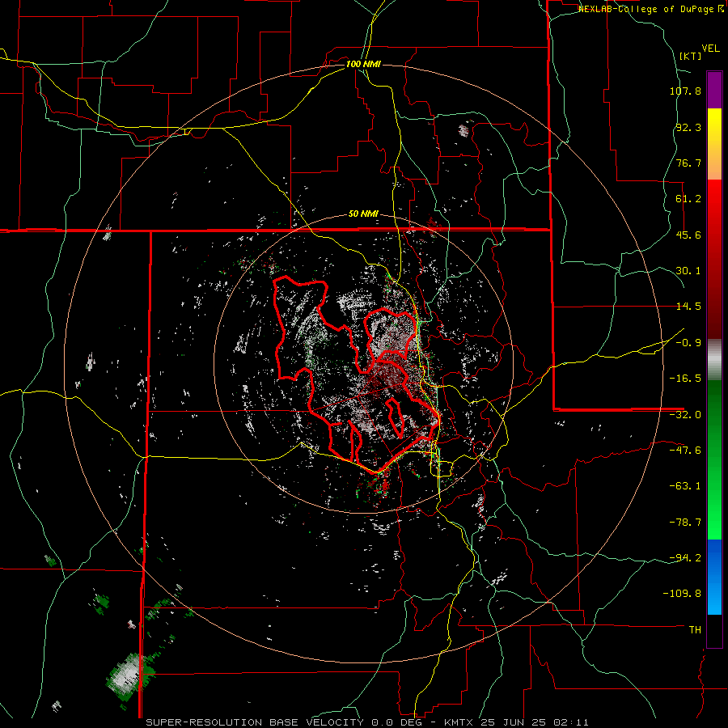The image size is (728, 728).
Task: Select the -94.2 legend value
Action: (x=685, y=558)
